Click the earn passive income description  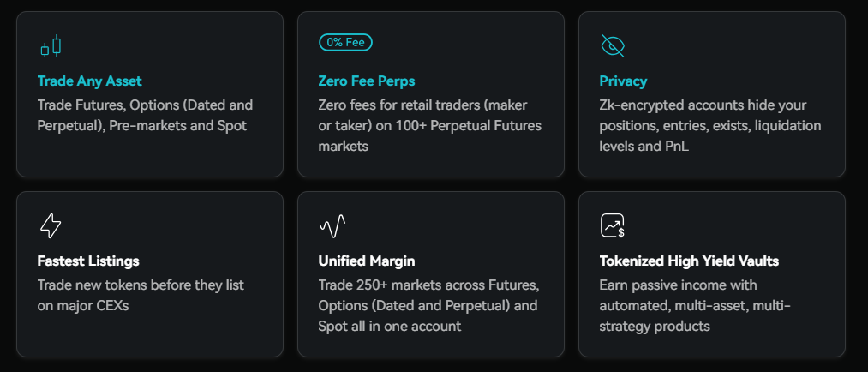coord(692,305)
